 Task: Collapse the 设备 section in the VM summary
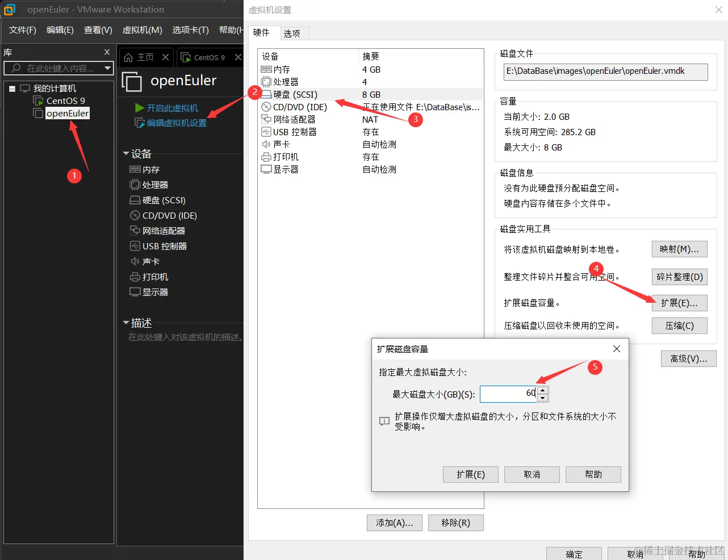[x=126, y=153]
